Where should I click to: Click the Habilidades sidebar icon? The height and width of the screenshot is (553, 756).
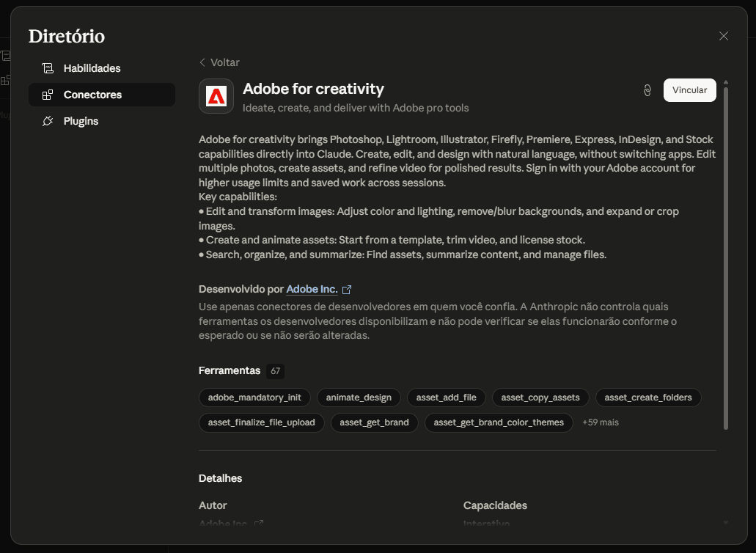(x=48, y=68)
